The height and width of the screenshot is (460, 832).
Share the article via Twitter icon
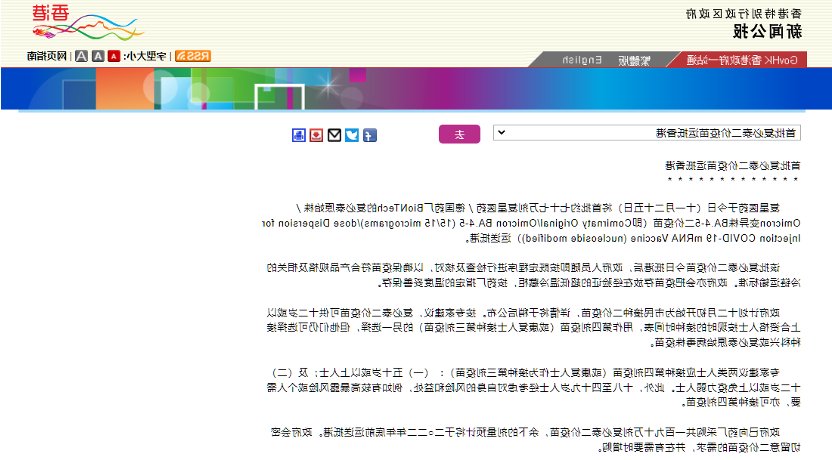click(352, 135)
